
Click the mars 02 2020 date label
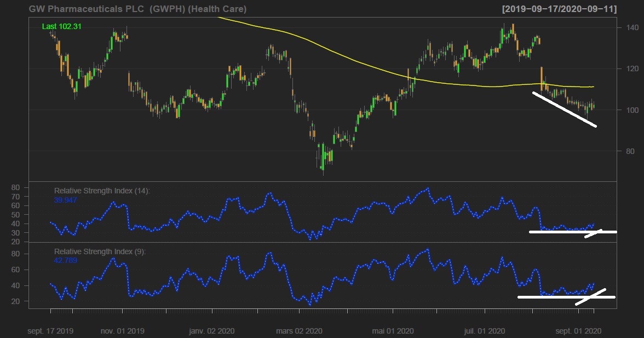click(299, 331)
